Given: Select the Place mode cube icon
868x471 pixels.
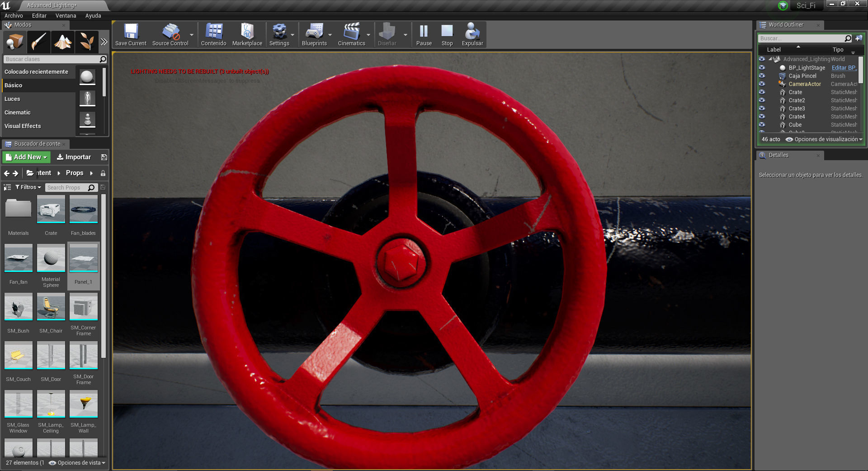Looking at the screenshot, I should [x=15, y=42].
